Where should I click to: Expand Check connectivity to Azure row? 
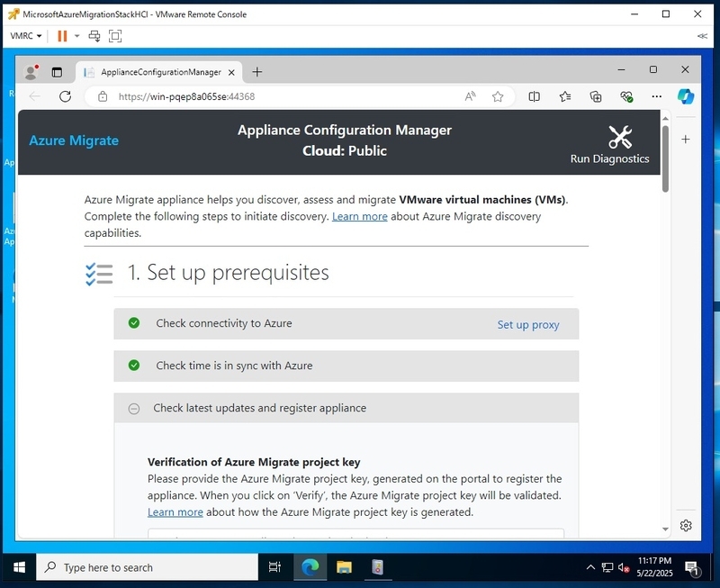point(346,324)
